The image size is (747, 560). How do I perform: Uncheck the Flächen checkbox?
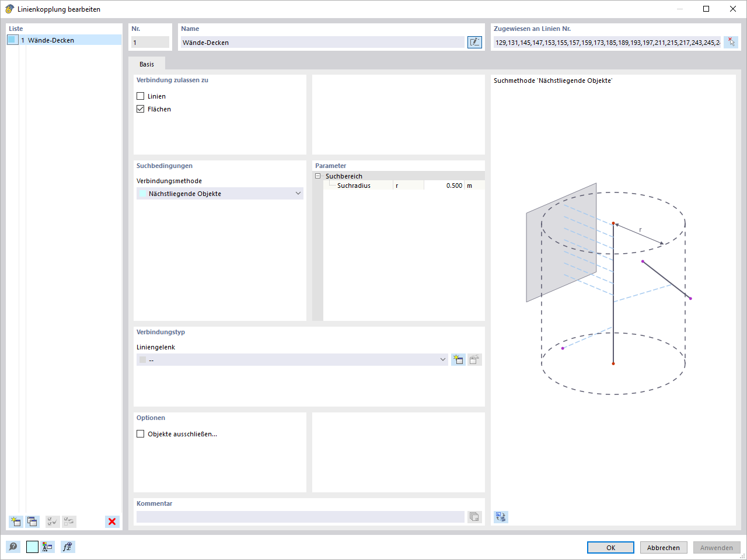point(140,109)
